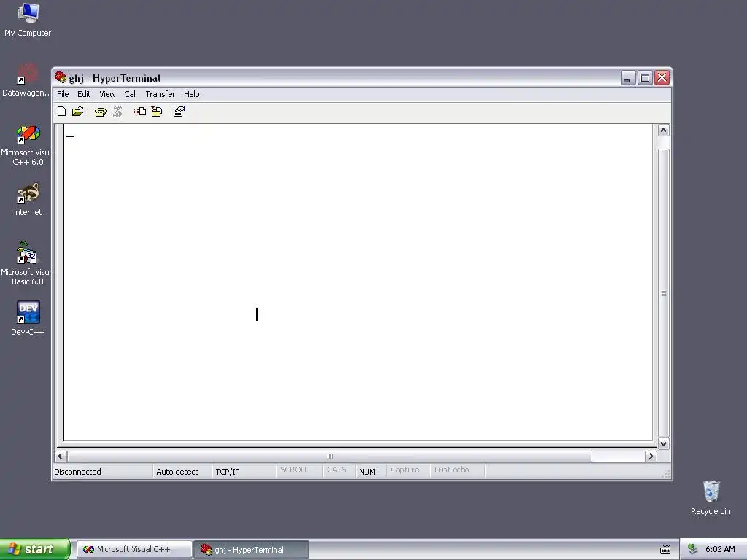Screen dimensions: 747x560
Task: Select the Dev-C++ desktop shortcut
Action: coord(28,319)
